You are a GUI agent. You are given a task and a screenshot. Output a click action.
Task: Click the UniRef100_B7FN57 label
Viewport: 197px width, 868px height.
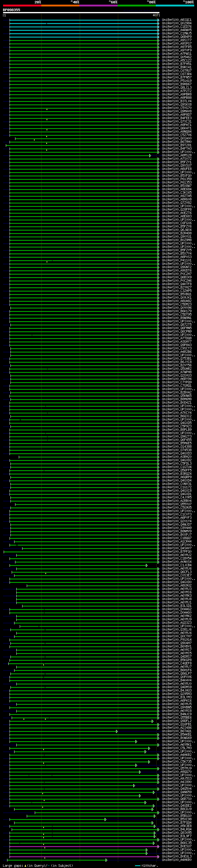[176, 78]
